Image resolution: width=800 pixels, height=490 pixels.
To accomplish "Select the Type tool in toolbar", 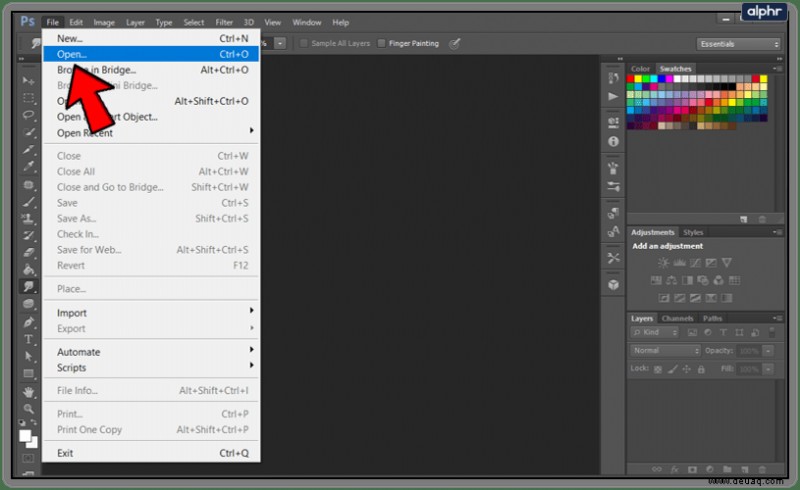I will pyautogui.click(x=29, y=339).
